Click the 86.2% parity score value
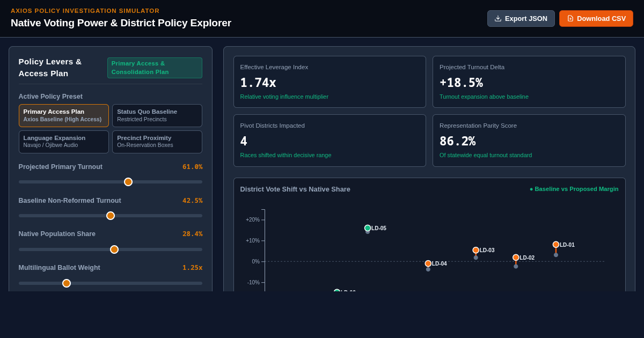The width and height of the screenshot is (644, 338). [457, 141]
